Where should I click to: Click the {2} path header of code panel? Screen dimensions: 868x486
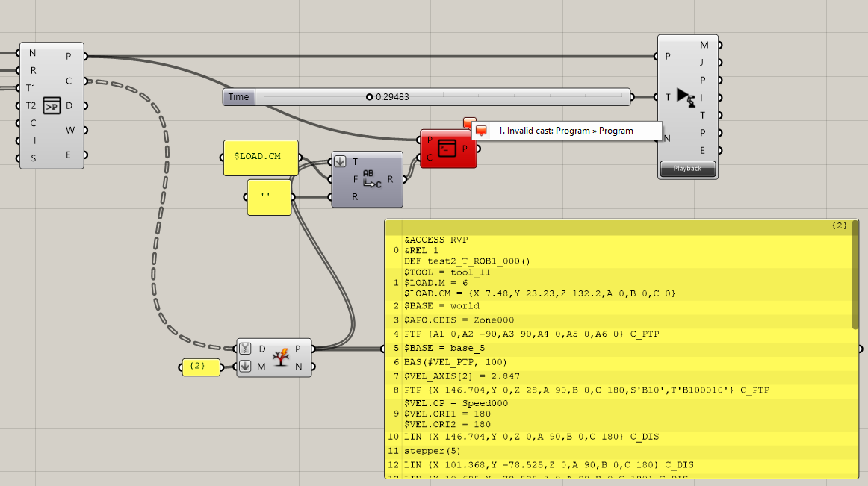tap(839, 225)
